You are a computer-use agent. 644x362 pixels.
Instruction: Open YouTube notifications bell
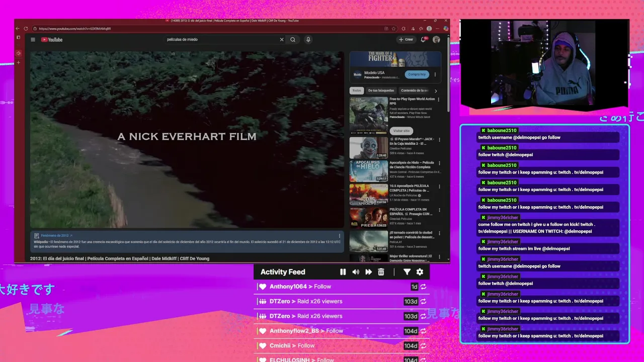424,39
